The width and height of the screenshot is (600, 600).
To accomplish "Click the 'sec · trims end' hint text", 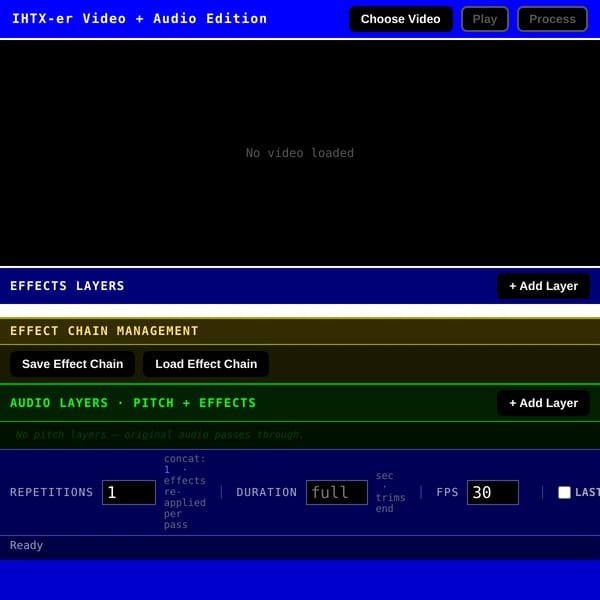I will click(x=390, y=492).
